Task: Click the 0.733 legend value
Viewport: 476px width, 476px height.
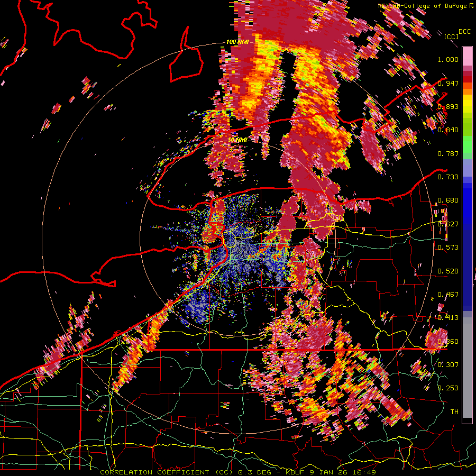Action: pyautogui.click(x=448, y=177)
